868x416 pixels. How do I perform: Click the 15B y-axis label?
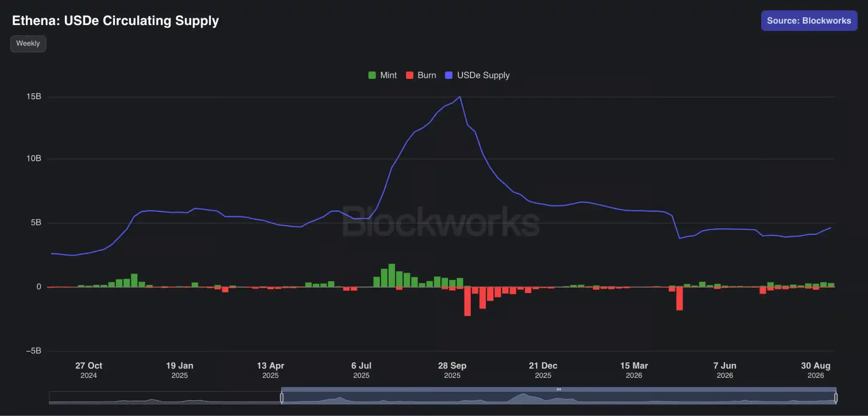pyautogui.click(x=34, y=97)
